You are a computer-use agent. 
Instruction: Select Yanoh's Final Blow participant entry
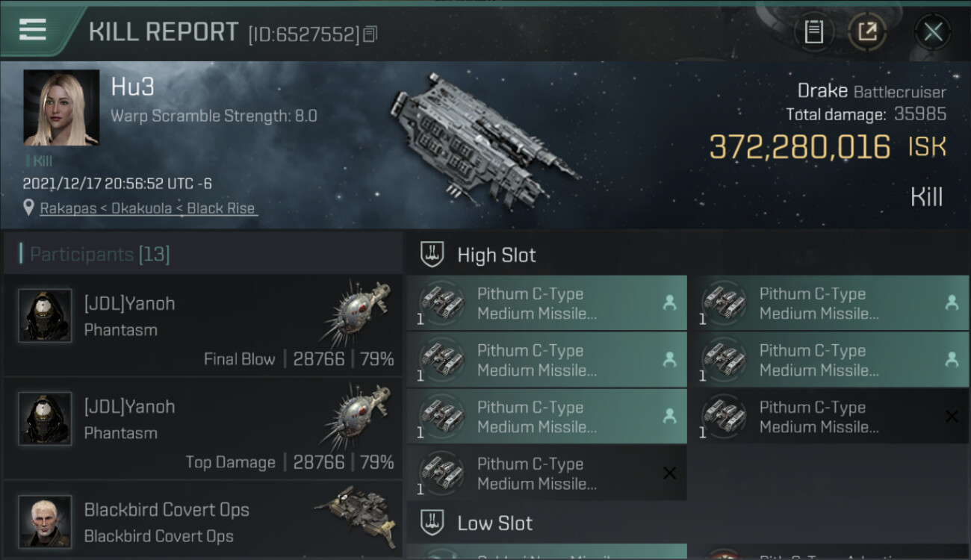pyautogui.click(x=203, y=326)
